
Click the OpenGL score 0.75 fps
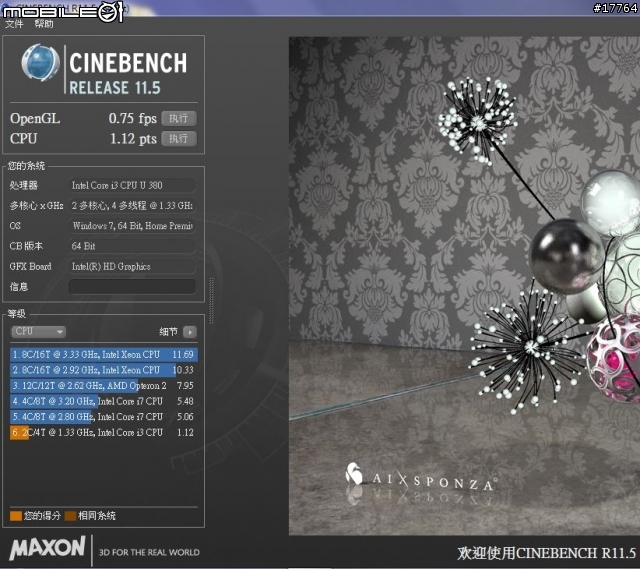pos(133,118)
